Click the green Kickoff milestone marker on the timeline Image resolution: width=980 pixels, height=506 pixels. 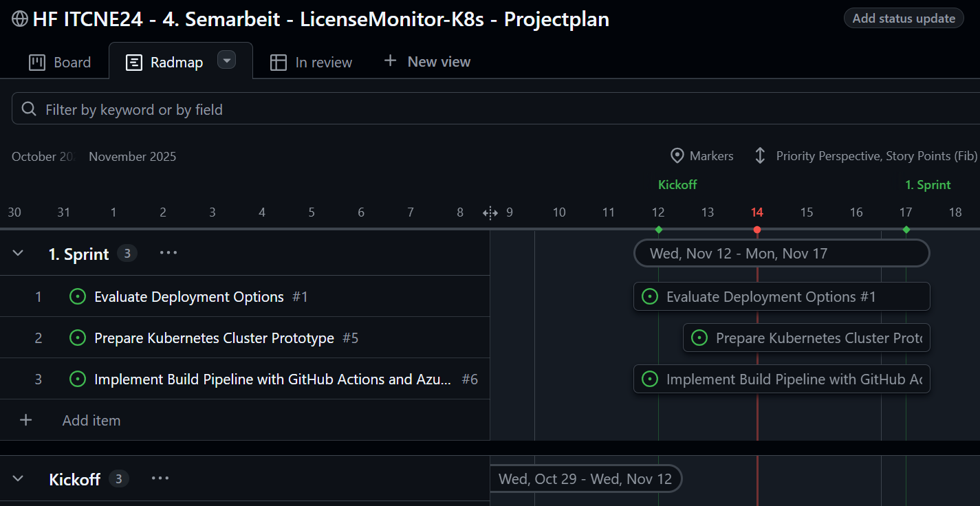click(658, 231)
